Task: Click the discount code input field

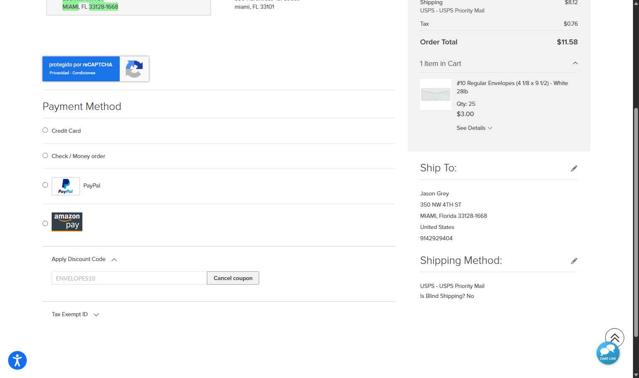Action: pos(129,278)
